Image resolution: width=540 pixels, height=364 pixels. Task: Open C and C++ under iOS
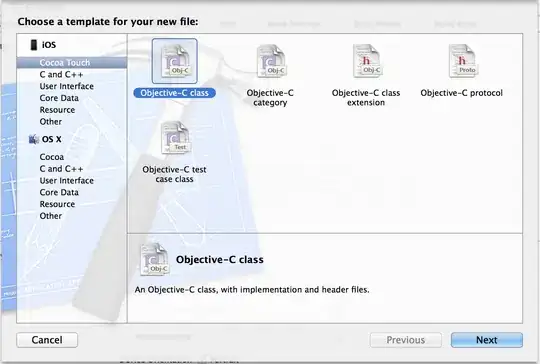tap(61, 74)
